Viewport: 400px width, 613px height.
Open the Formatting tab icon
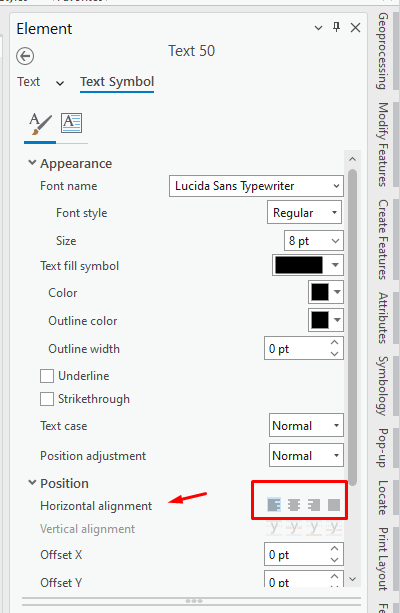tap(71, 123)
